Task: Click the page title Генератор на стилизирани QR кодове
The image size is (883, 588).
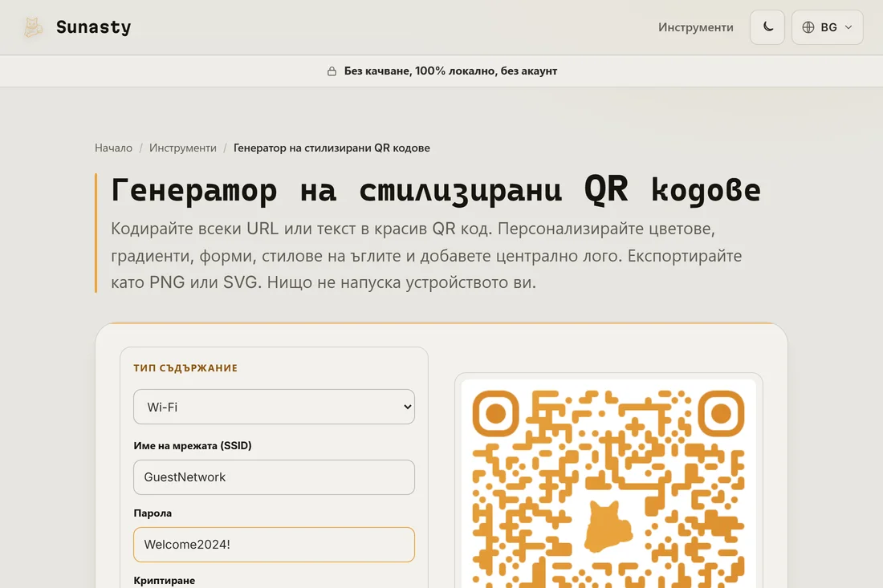Action: tap(436, 189)
